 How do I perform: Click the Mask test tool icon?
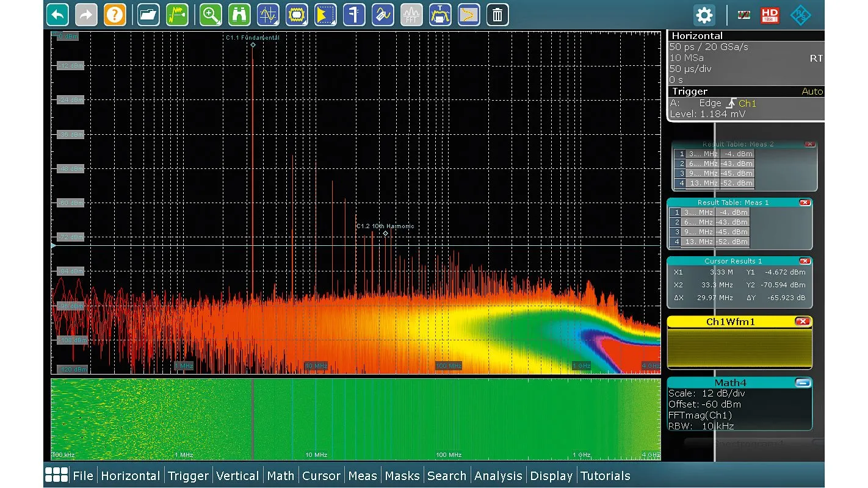(x=297, y=15)
